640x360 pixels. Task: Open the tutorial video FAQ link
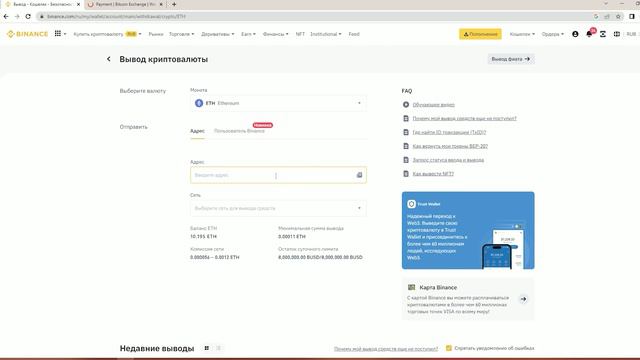click(x=433, y=105)
